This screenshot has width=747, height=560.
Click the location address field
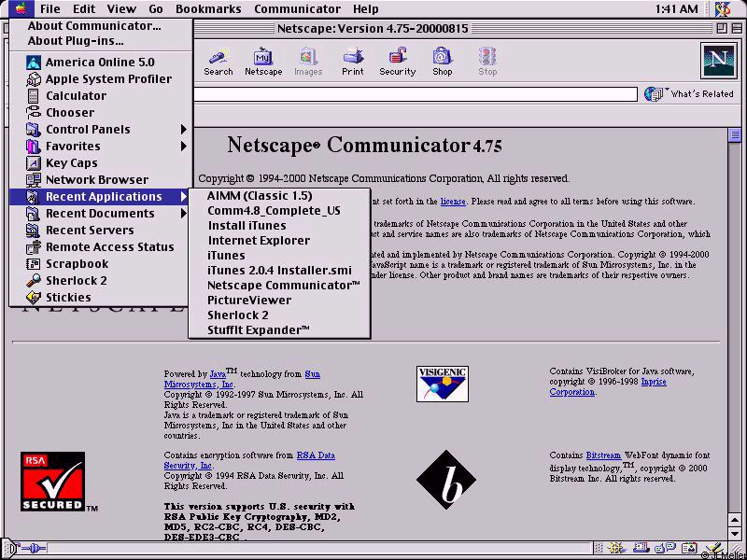tap(415, 94)
